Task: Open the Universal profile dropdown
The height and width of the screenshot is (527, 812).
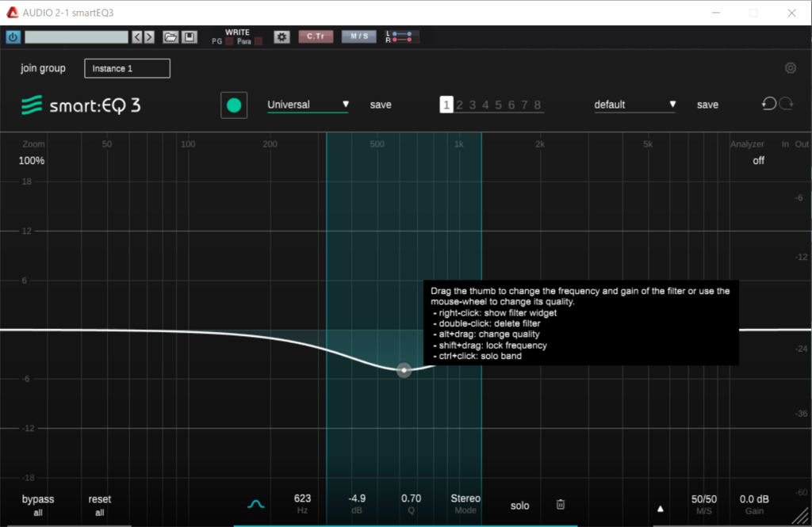Action: 308,105
